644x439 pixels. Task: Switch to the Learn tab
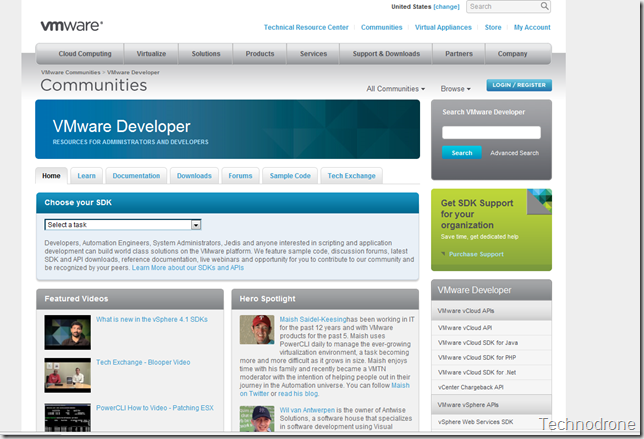[x=86, y=176]
